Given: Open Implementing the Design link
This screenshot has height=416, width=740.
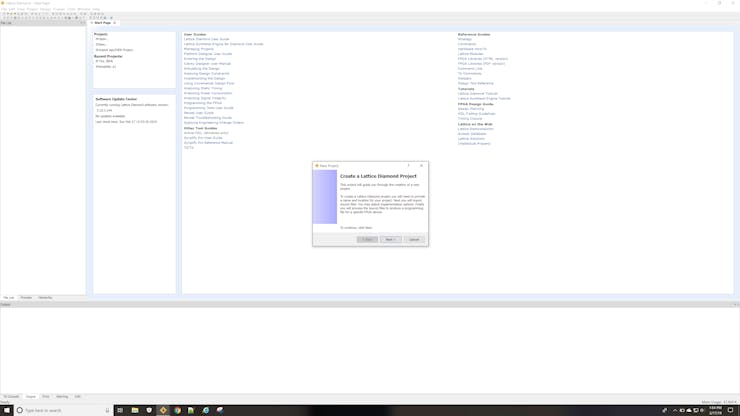Looking at the screenshot, I should point(204,78).
